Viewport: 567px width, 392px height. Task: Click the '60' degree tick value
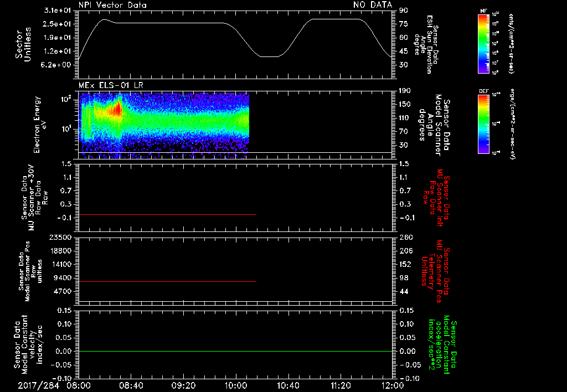tap(403, 38)
